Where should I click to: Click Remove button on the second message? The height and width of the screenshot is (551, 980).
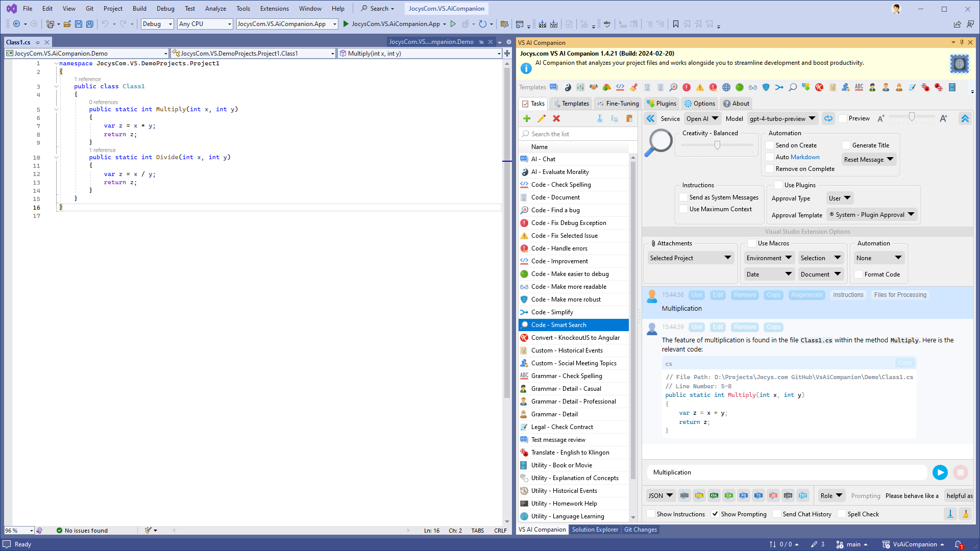click(x=745, y=327)
